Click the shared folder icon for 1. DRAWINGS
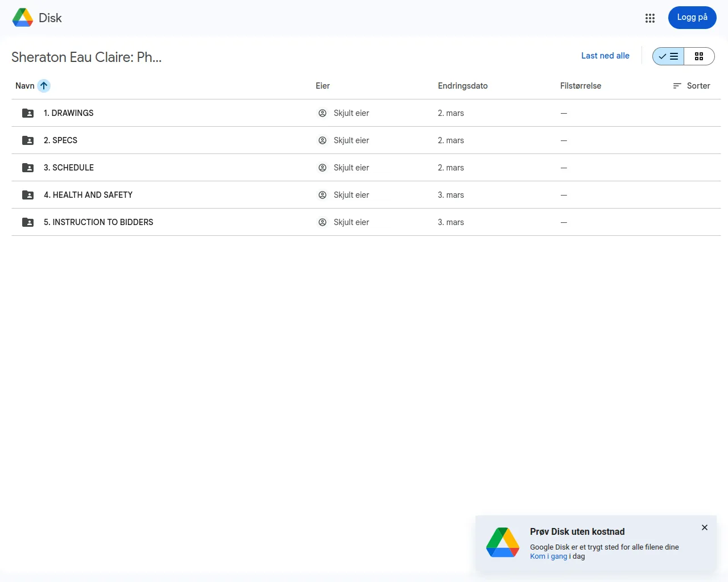 tap(28, 113)
